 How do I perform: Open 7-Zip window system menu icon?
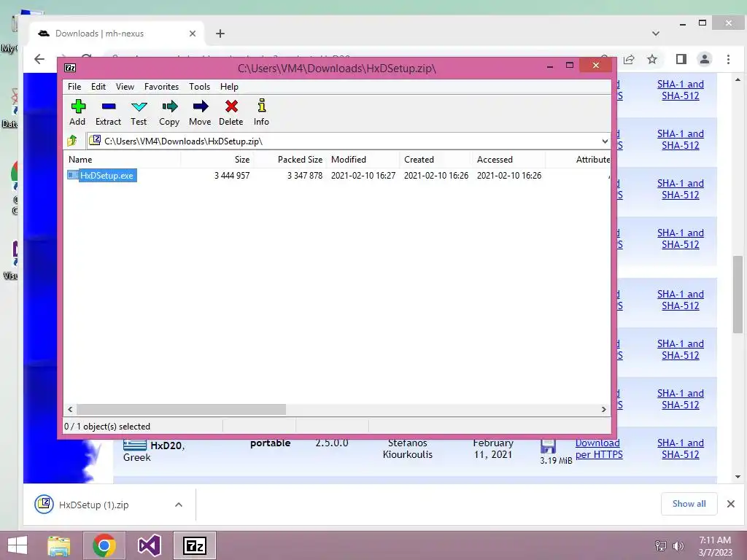[70, 68]
